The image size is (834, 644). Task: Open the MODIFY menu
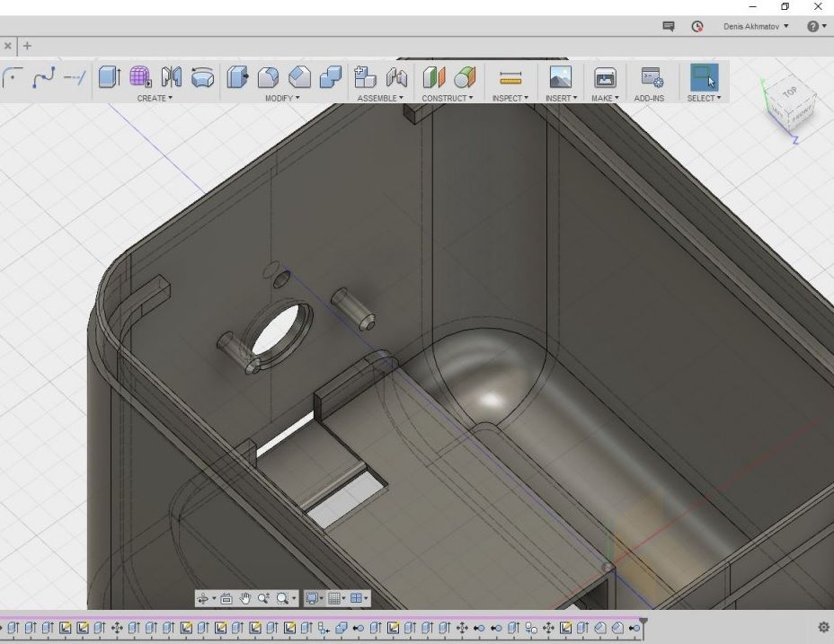282,98
